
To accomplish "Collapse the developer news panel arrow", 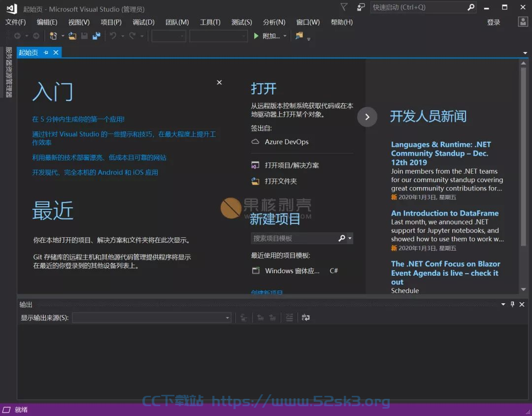I will click(x=367, y=117).
